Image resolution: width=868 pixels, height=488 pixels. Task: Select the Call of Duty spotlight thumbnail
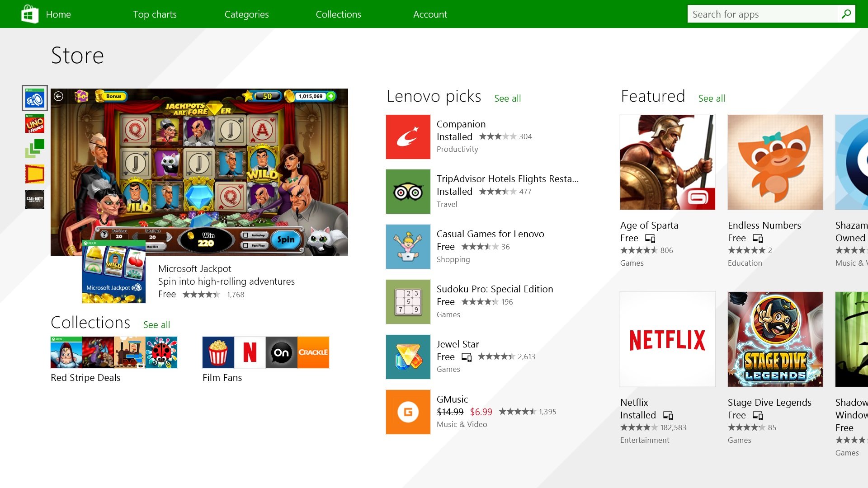coord(35,199)
